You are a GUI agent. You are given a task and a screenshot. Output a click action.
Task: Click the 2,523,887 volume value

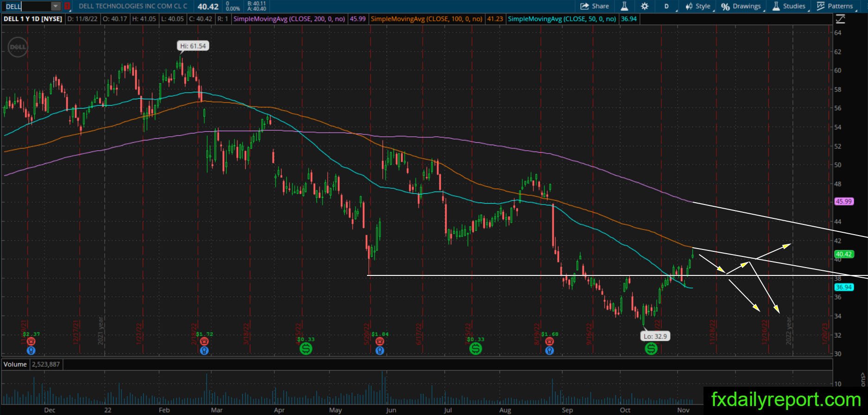click(46, 364)
